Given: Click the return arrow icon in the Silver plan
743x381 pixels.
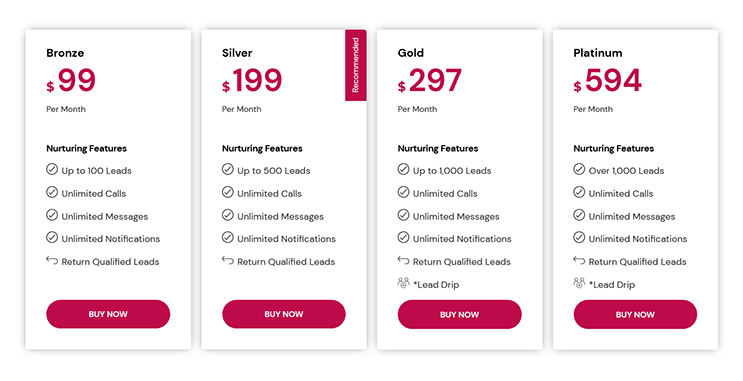Looking at the screenshot, I should coord(227,260).
